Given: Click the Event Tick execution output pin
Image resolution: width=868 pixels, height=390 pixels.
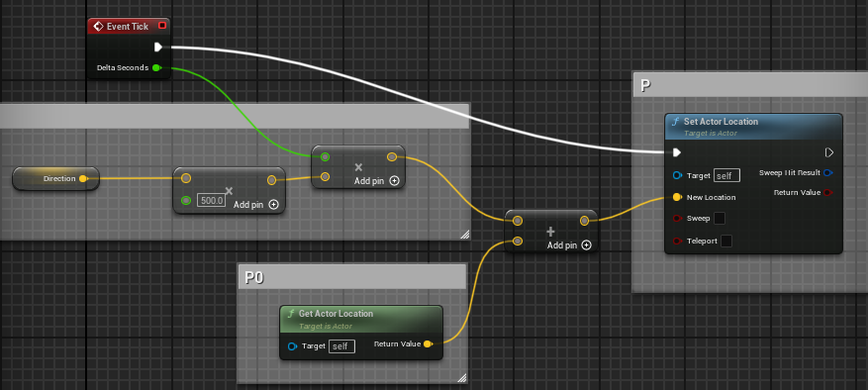Looking at the screenshot, I should point(158,48).
